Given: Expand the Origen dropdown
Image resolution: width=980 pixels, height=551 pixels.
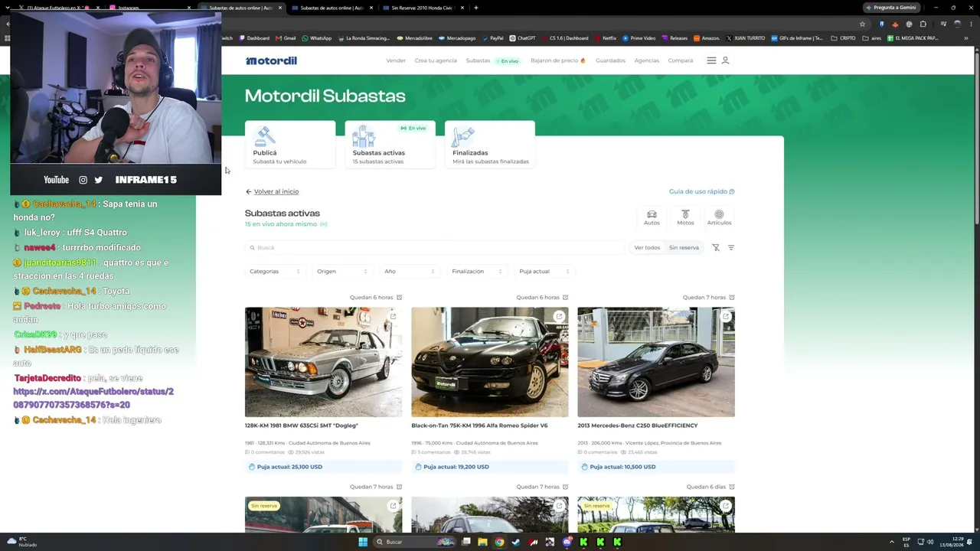Looking at the screenshot, I should pos(341,272).
